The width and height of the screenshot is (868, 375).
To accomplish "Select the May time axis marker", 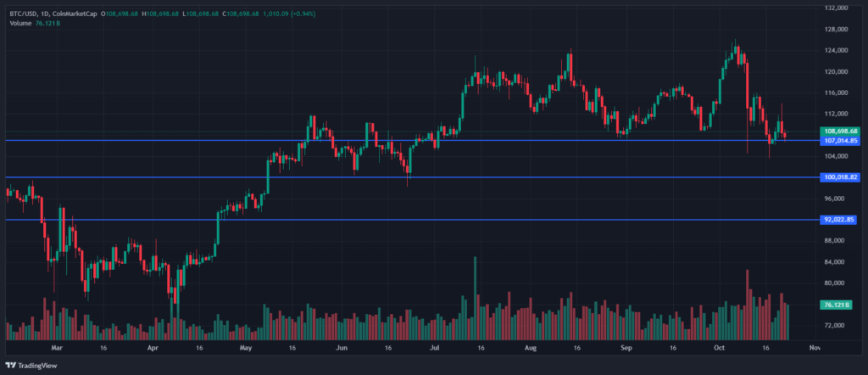I will [x=246, y=348].
